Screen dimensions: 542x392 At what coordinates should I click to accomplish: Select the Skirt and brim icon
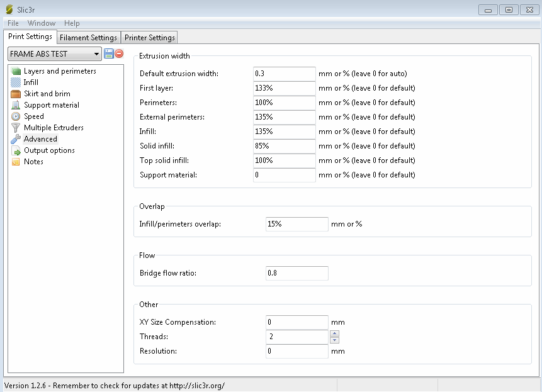coord(16,94)
